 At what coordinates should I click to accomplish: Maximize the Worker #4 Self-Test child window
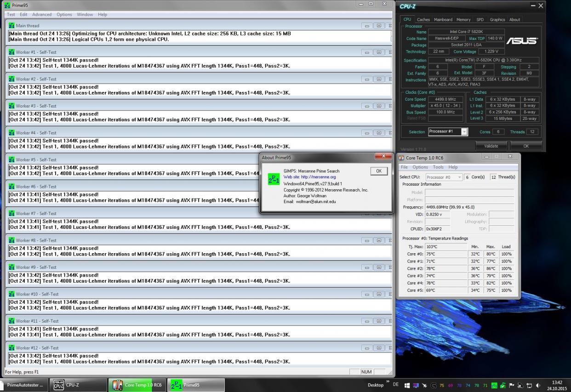coord(378,133)
